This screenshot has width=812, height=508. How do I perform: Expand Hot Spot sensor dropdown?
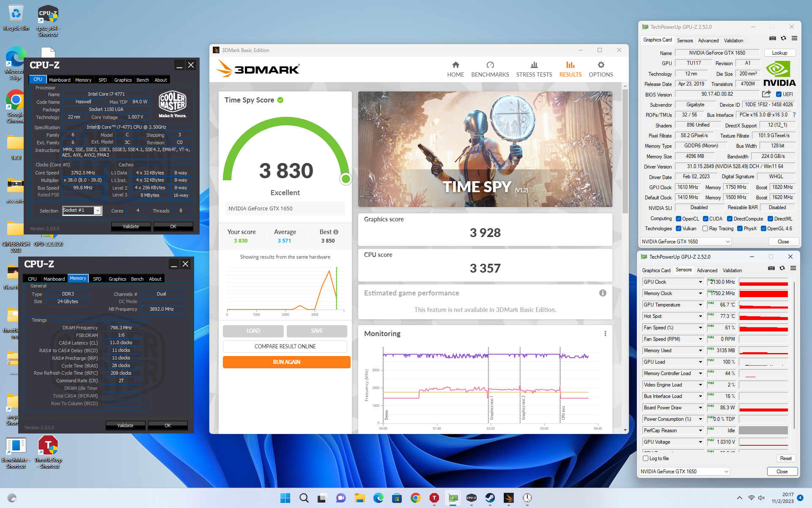pyautogui.click(x=700, y=316)
